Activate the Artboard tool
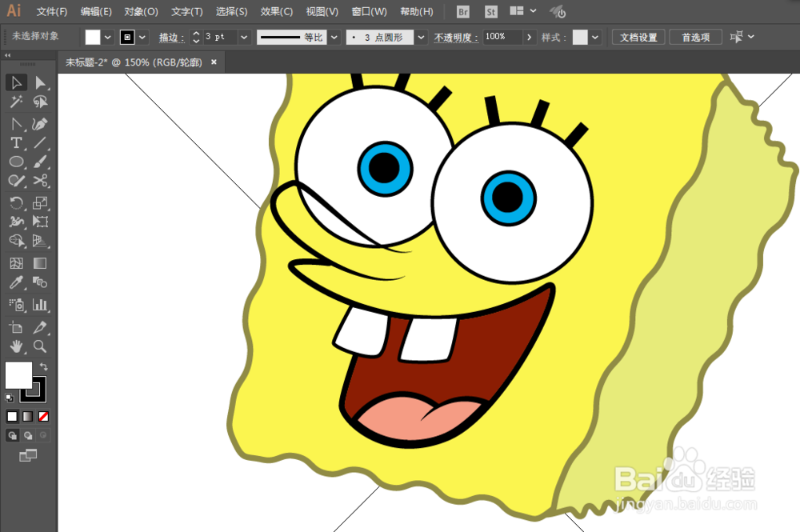Viewport: 800px width, 532px height. click(16, 327)
